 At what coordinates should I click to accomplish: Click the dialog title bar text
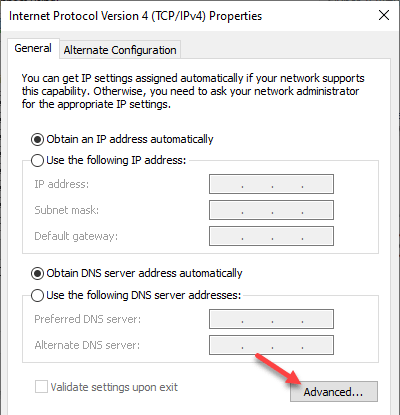(135, 16)
